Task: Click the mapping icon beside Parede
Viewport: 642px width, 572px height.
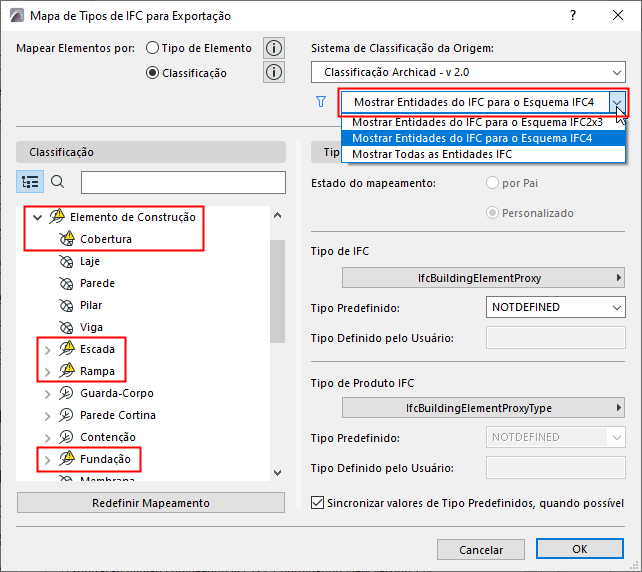Action: coord(66,283)
